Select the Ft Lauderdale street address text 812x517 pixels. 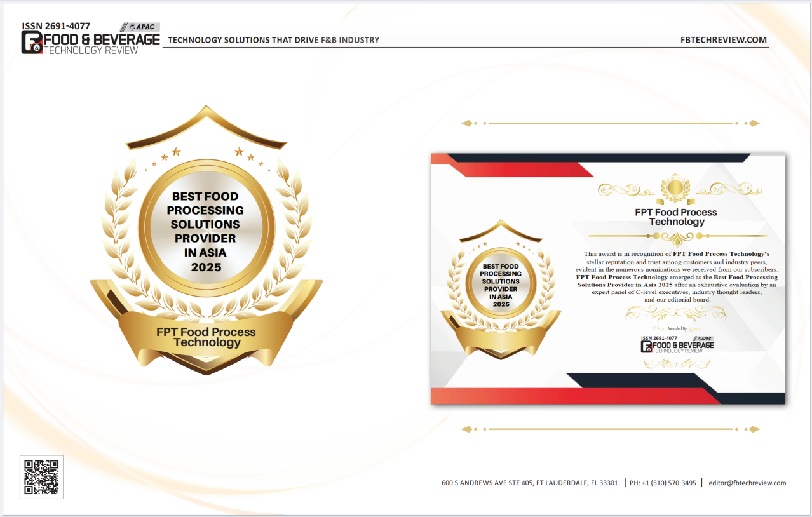(530, 483)
